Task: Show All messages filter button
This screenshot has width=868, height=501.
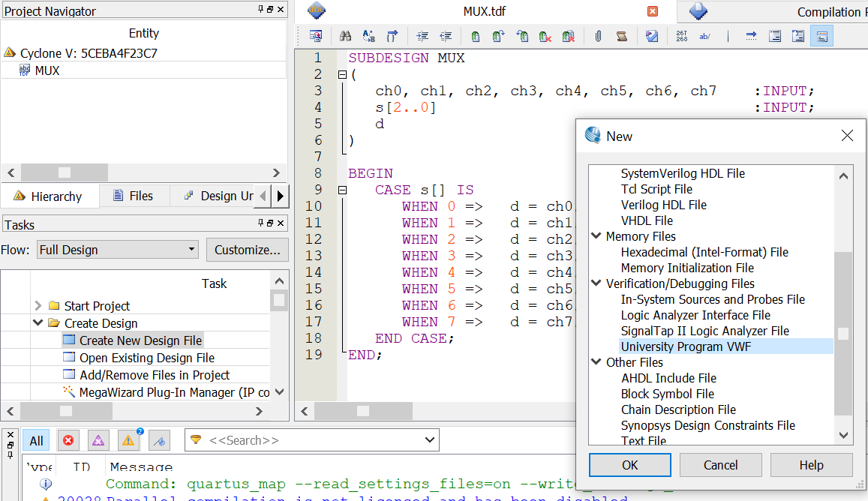Action: [37, 441]
